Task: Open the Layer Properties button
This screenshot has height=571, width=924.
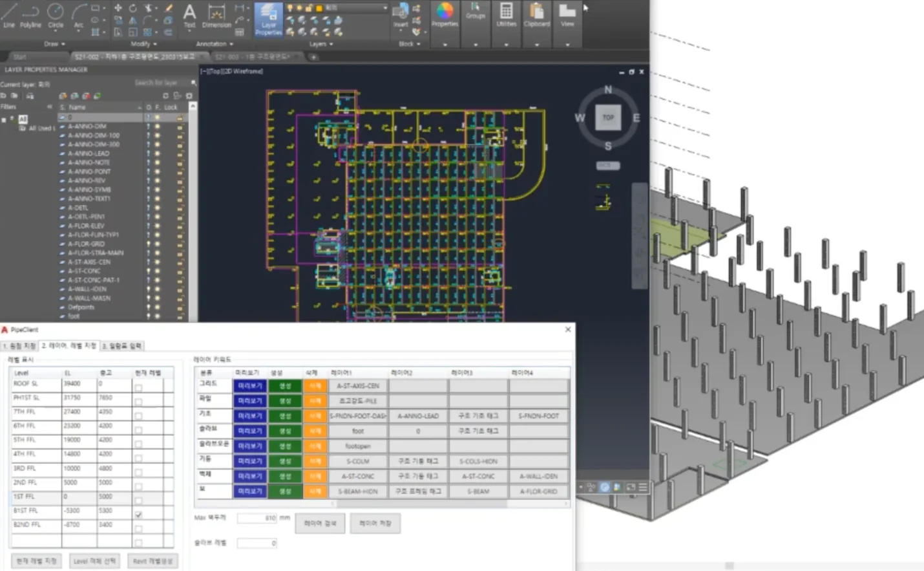Action: 268,19
